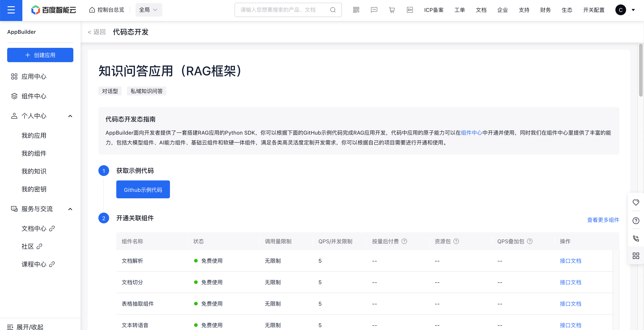
Task: Click 工单 in top navigation
Action: click(x=460, y=10)
